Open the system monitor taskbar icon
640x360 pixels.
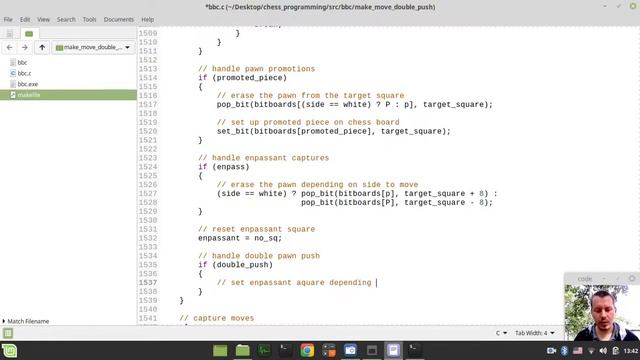(264, 351)
